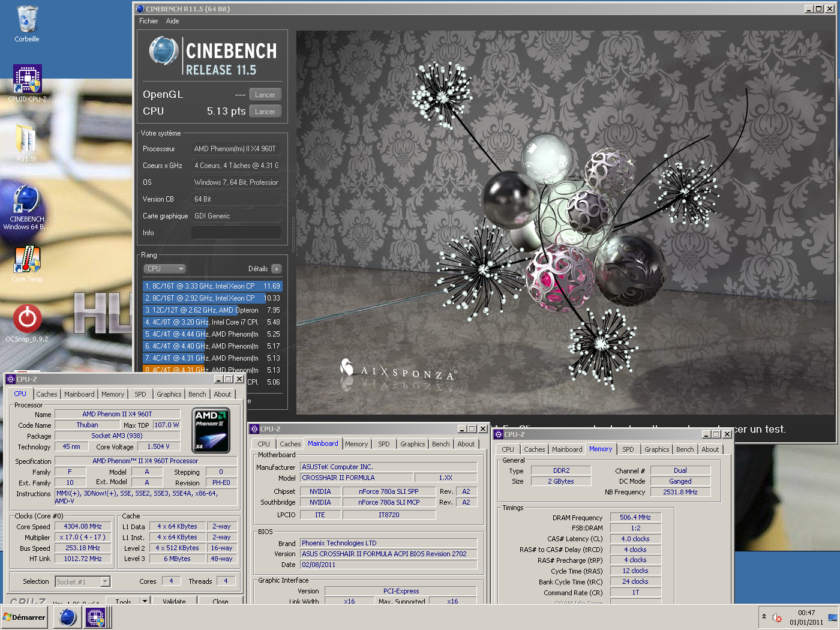840x630 pixels.
Task: Click the Show Desktop monitor icon in tray
Action: 832,617
